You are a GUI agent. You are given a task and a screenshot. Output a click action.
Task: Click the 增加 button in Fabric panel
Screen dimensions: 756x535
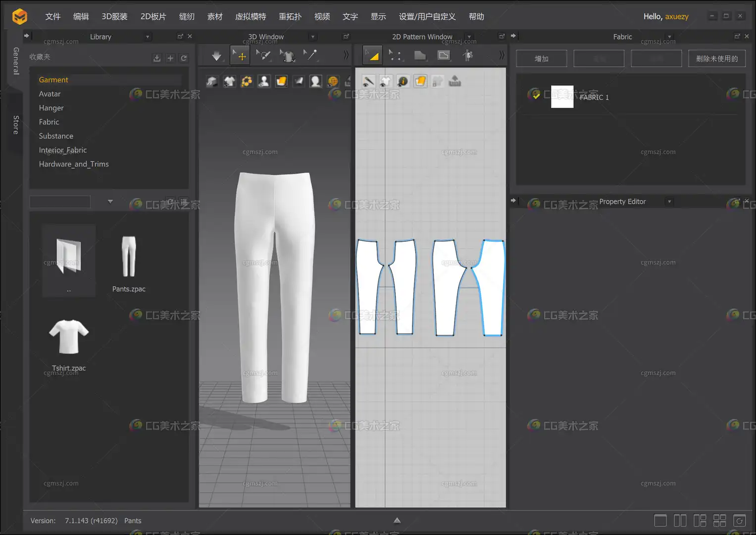541,58
